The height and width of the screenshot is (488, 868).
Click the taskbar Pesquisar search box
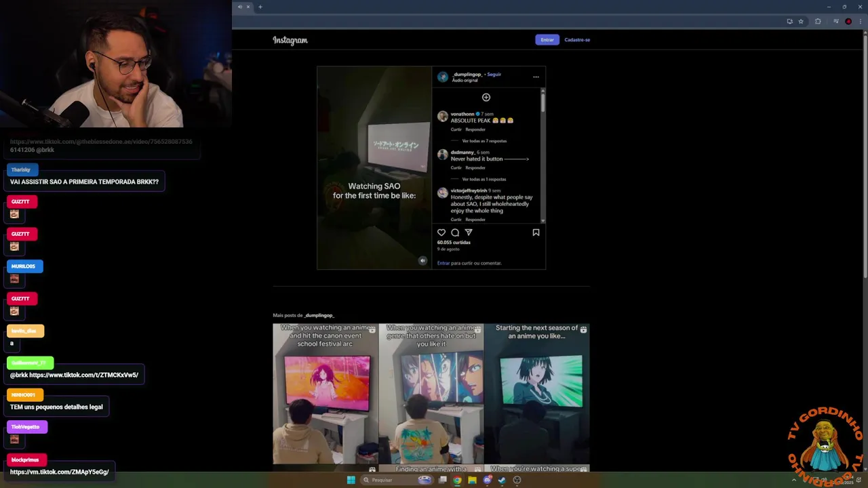click(397, 480)
